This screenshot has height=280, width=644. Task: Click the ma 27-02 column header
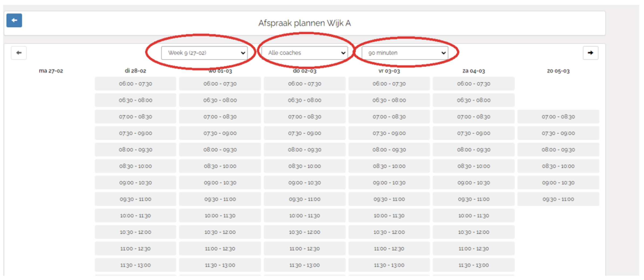pos(51,71)
